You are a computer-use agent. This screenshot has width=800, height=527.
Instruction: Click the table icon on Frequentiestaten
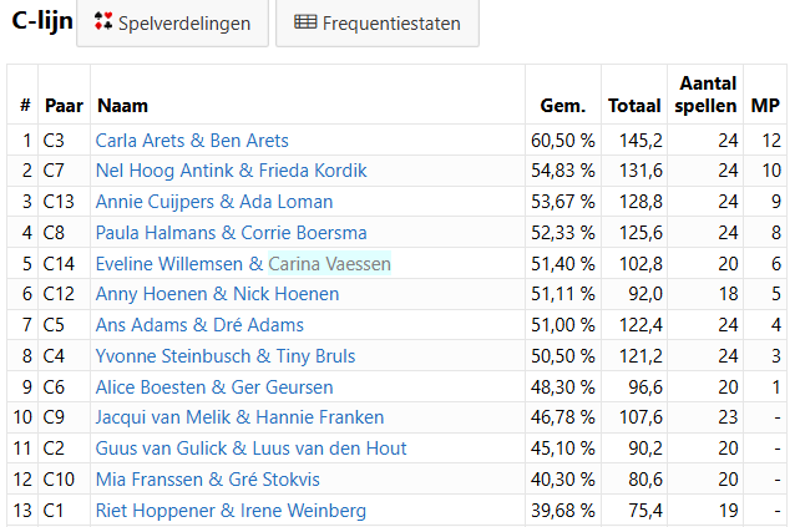click(x=306, y=22)
